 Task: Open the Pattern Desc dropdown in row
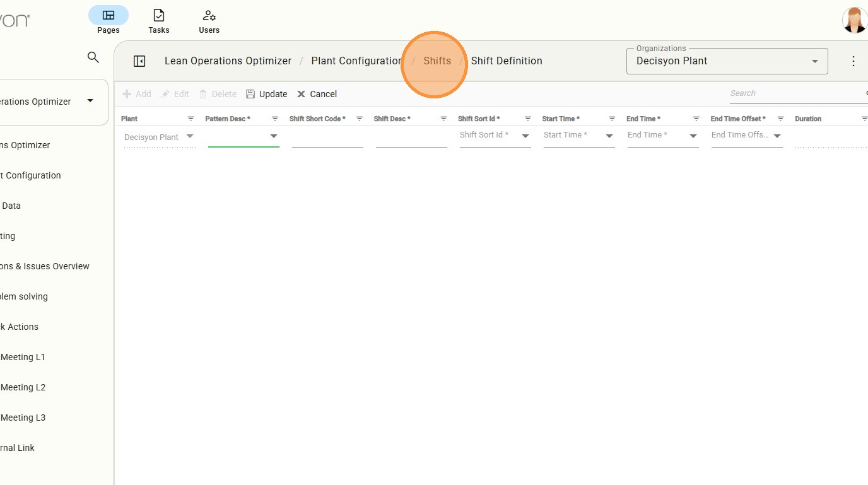(274, 136)
